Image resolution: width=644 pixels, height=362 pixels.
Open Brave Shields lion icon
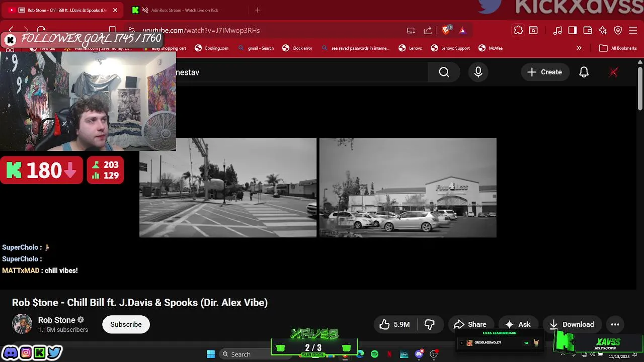[446, 30]
